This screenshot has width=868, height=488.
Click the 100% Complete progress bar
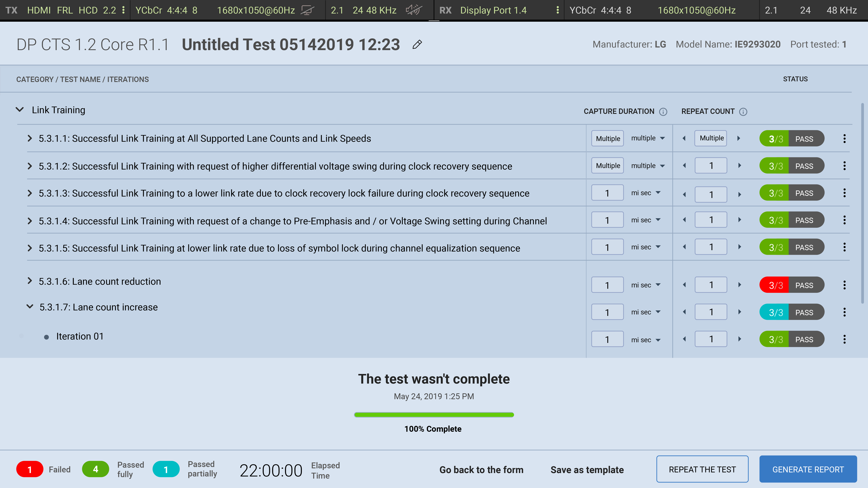[x=434, y=415]
